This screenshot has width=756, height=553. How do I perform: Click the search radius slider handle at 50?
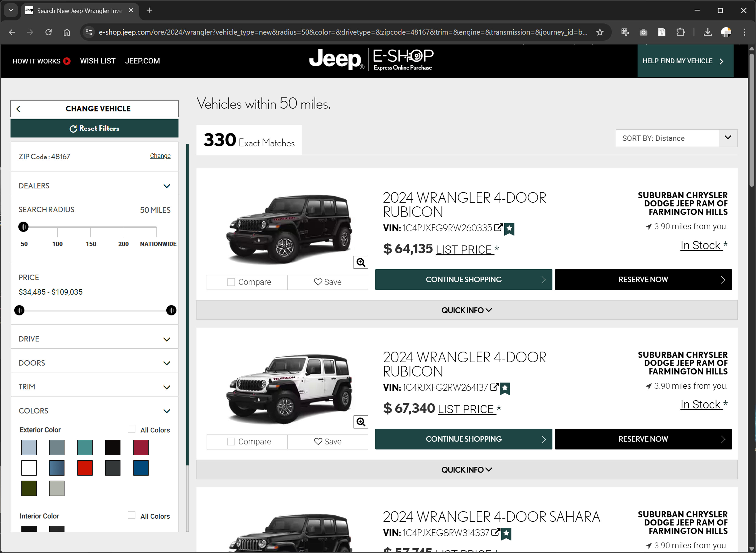click(x=23, y=227)
